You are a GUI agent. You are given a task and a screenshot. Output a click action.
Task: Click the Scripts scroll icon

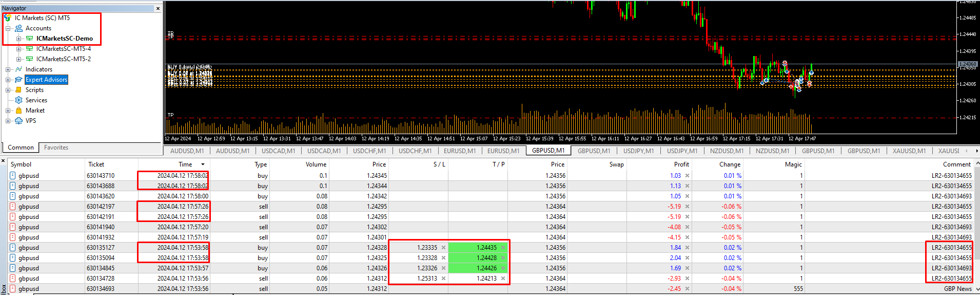tap(19, 90)
